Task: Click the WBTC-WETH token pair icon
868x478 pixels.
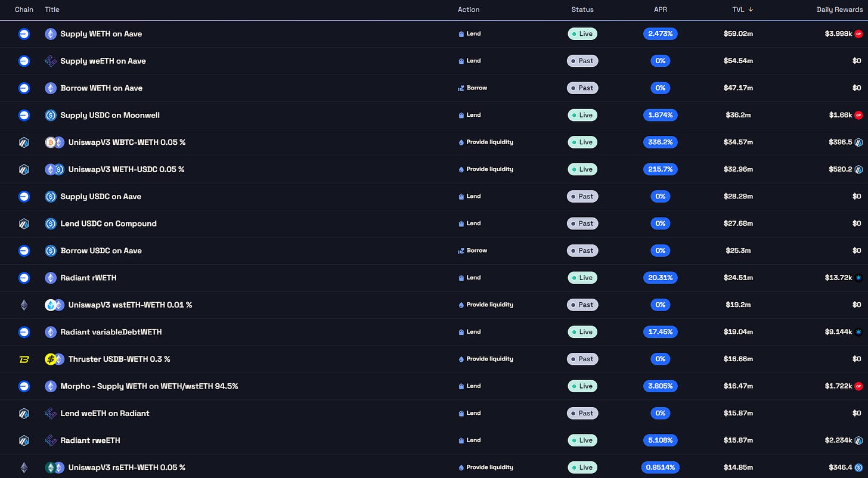Action: (x=55, y=142)
